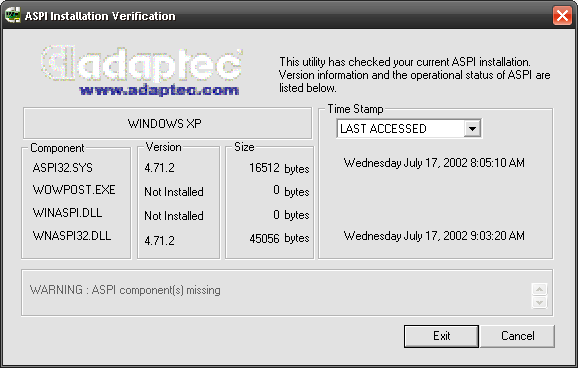Image resolution: width=578 pixels, height=368 pixels.
Task: Click the Adaptec logo image
Action: pos(142,63)
